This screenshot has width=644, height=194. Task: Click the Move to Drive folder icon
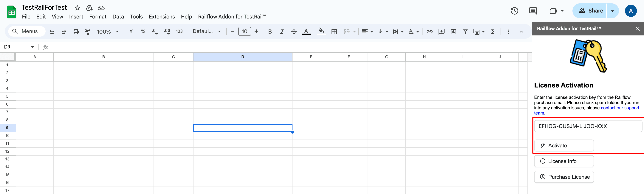(x=89, y=8)
